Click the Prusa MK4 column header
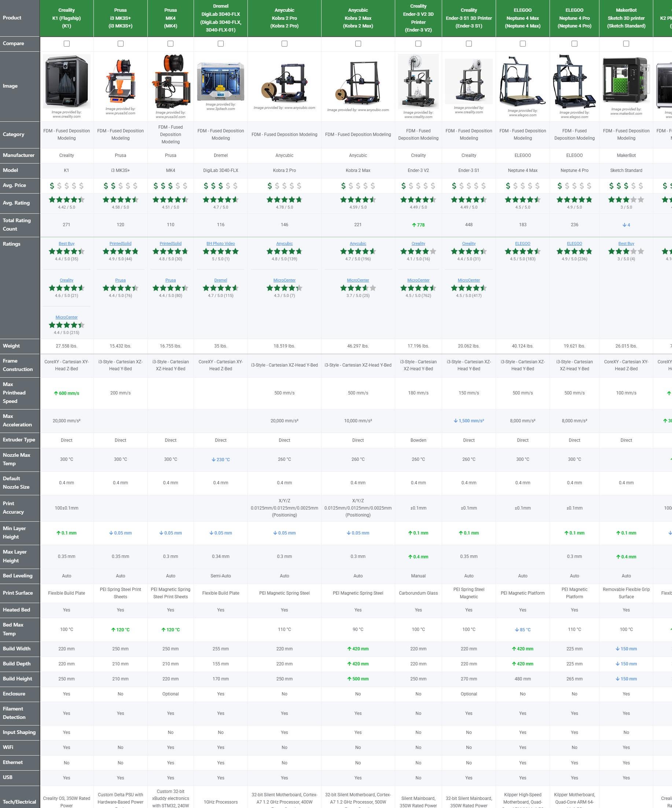This screenshot has height=808, width=672. (x=170, y=18)
